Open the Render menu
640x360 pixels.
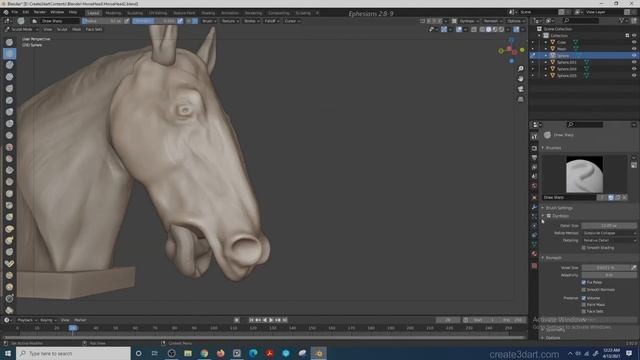click(x=40, y=12)
